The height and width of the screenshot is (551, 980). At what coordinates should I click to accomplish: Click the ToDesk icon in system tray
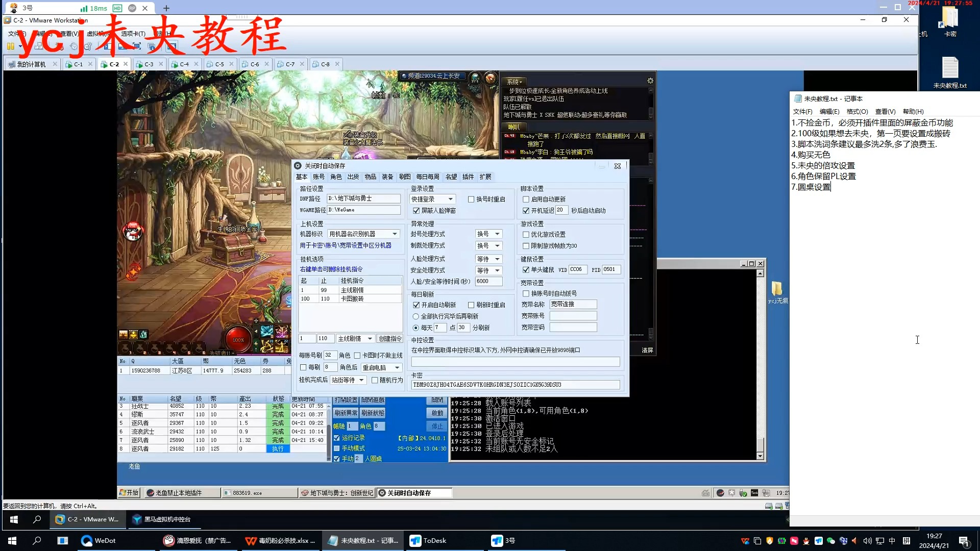[819, 541]
